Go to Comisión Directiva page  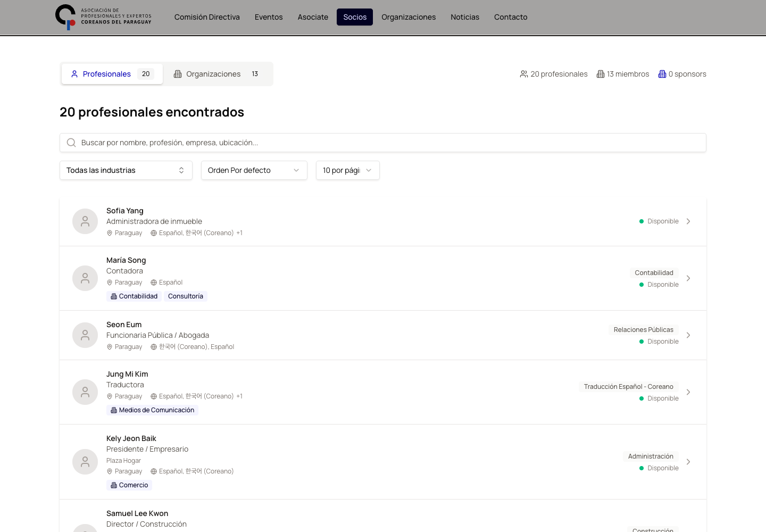207,17
